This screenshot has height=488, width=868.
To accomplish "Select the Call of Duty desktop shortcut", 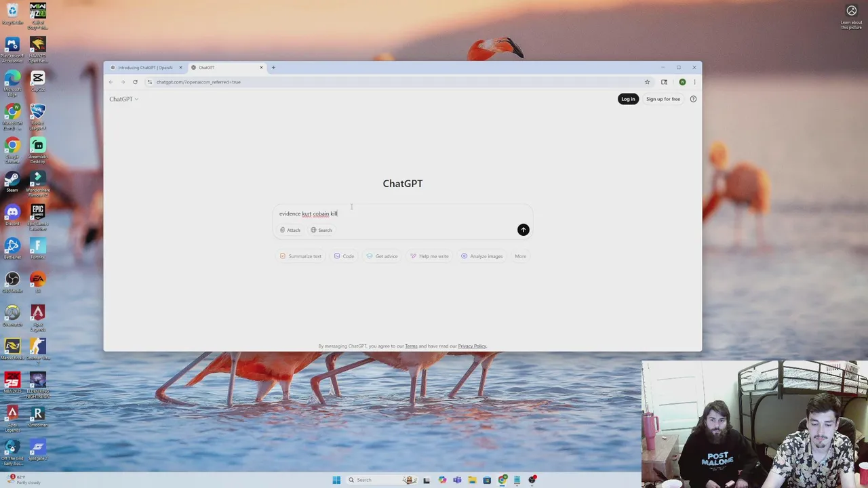I will (x=37, y=16).
